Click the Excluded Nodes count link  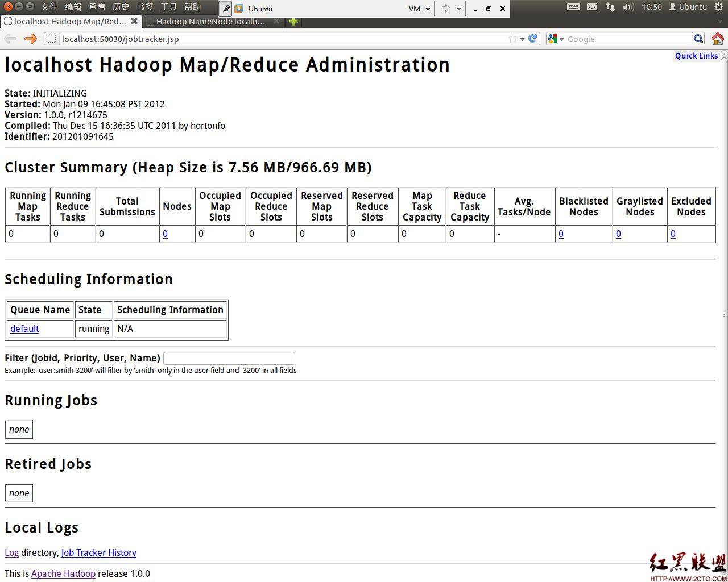673,234
